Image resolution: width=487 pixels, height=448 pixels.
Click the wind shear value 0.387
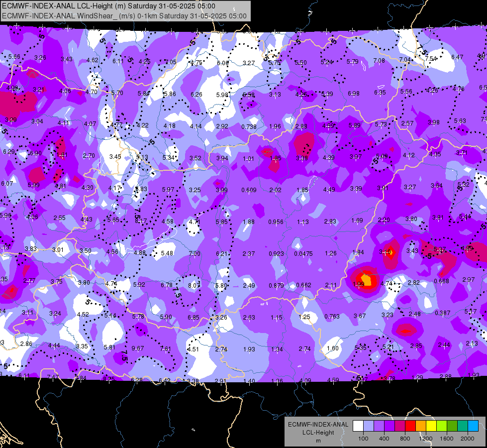(x=443, y=313)
